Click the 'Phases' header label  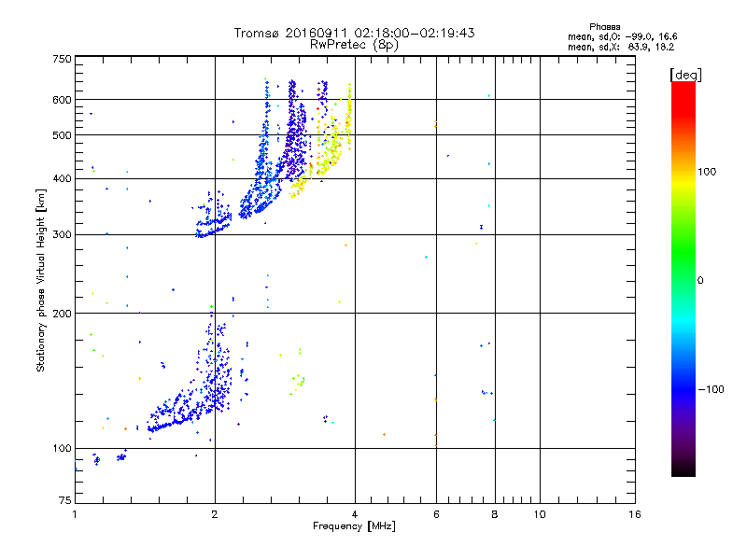coord(604,27)
